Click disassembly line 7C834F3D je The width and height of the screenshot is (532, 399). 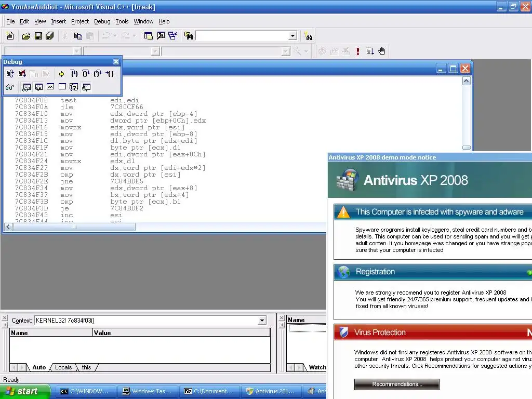click(79, 208)
